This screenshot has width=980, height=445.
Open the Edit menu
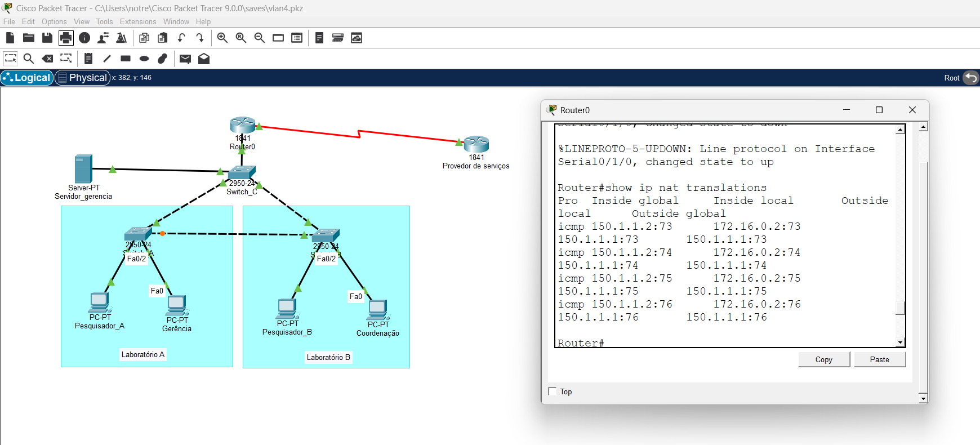pyautogui.click(x=28, y=21)
